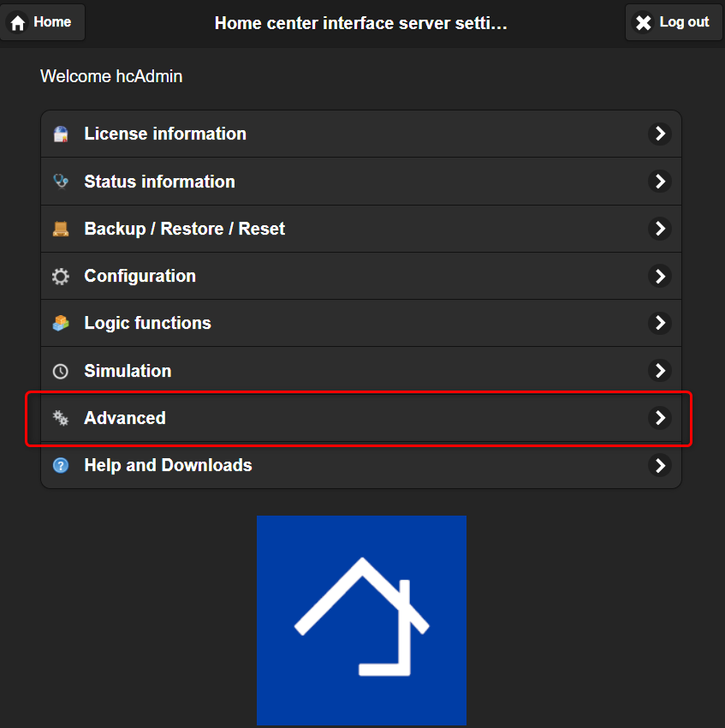
Task: Open the License information menu entry
Action: [361, 134]
